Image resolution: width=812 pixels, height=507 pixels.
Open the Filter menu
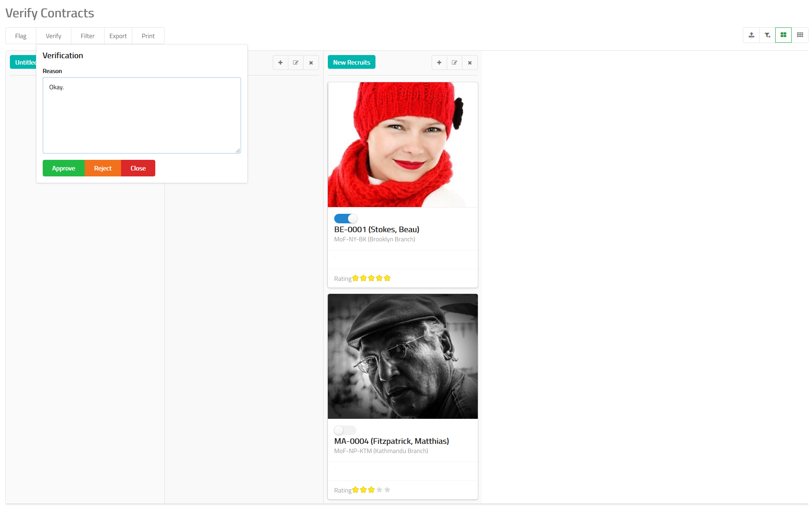(87, 36)
